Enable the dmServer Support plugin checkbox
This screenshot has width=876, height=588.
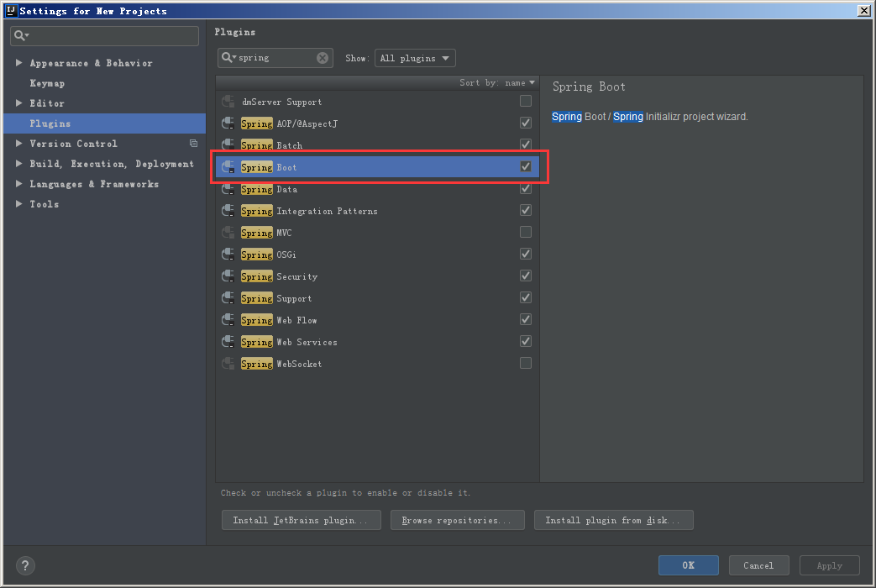(526, 101)
